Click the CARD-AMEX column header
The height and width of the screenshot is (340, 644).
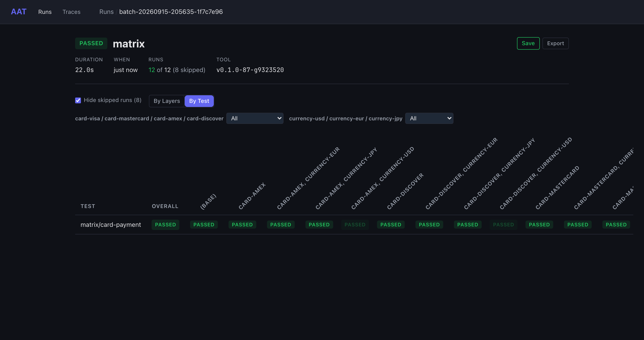coord(252,196)
